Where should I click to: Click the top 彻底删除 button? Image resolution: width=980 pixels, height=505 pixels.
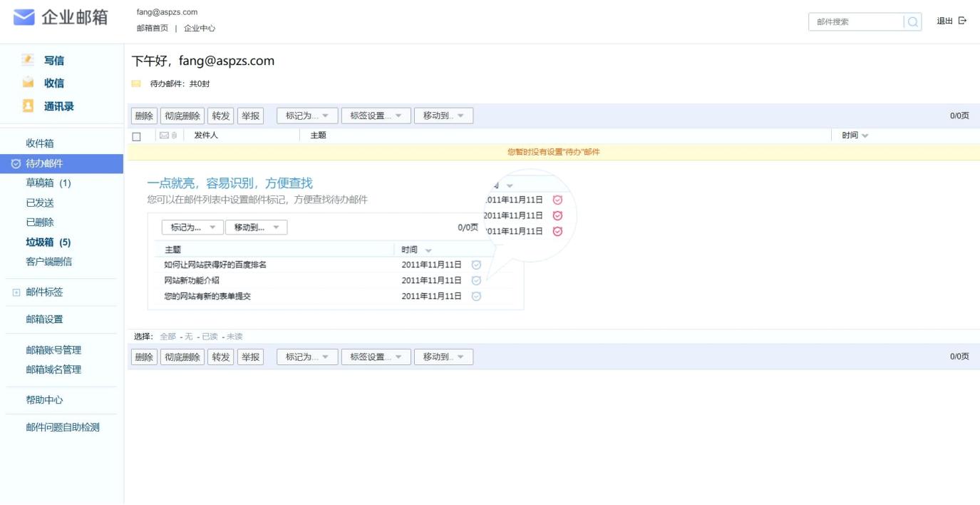pyautogui.click(x=182, y=116)
